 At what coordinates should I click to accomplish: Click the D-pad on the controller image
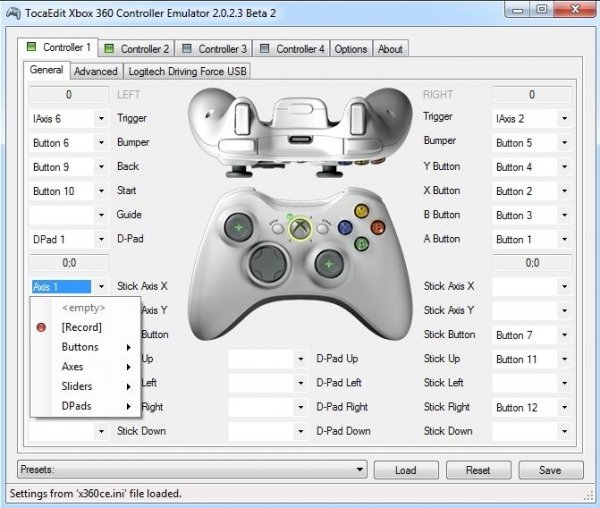point(268,264)
